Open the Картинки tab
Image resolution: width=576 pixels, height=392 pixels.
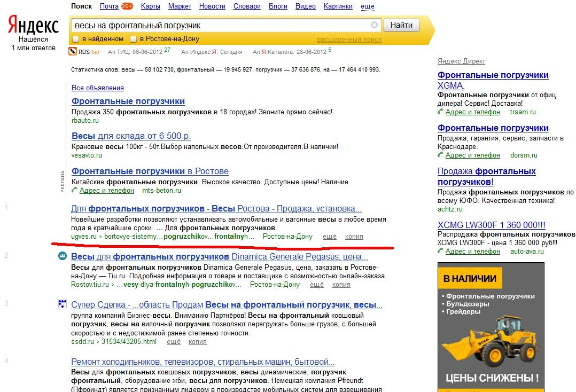(338, 6)
